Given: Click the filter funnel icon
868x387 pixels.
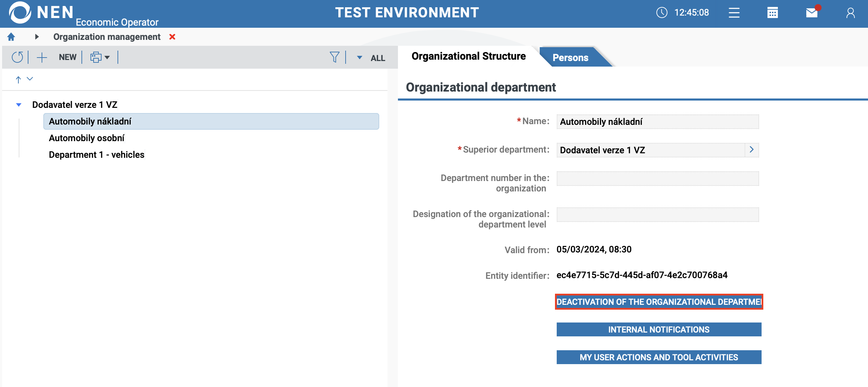Looking at the screenshot, I should [x=334, y=57].
